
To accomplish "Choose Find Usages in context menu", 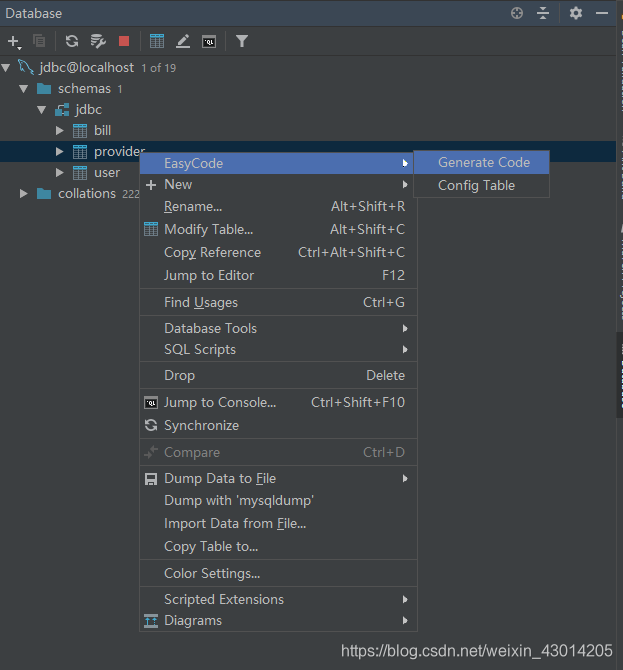I will click(278, 302).
